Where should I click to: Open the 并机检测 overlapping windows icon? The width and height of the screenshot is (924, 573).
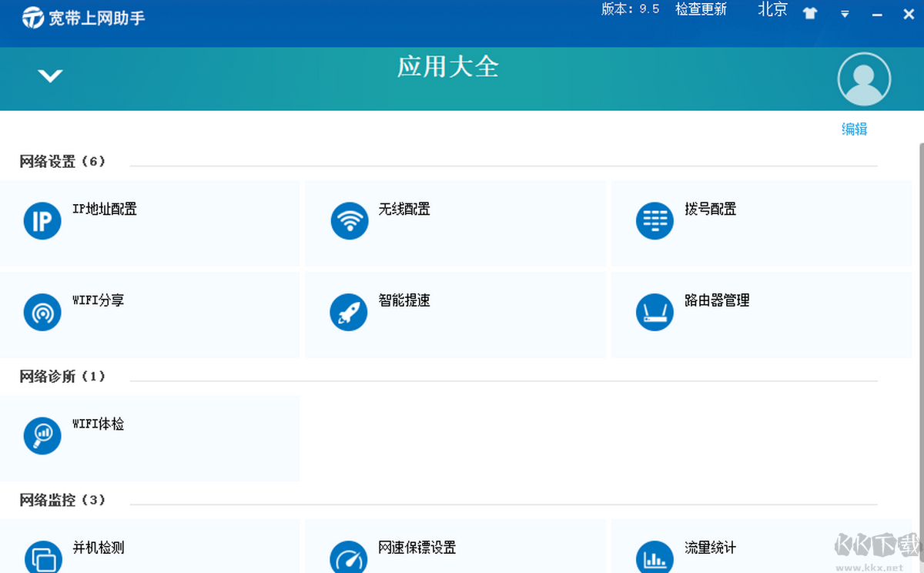click(x=42, y=556)
